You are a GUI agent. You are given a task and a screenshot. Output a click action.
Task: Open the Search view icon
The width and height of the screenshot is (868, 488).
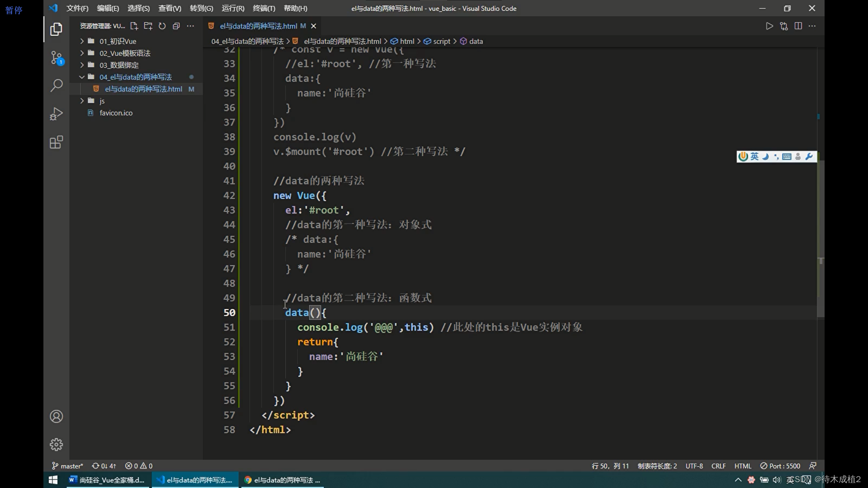(56, 85)
